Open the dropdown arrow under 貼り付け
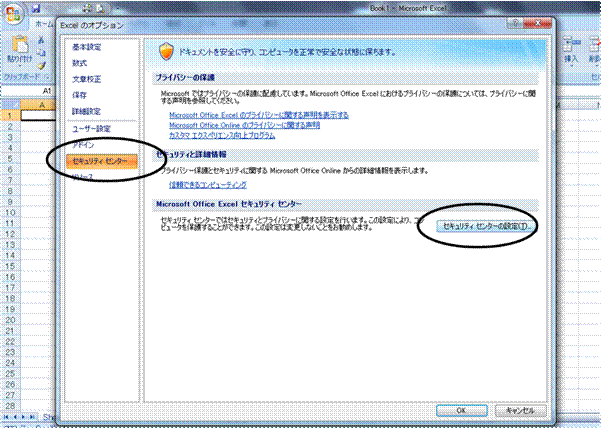This screenshot has height=428, width=601. tap(20, 66)
